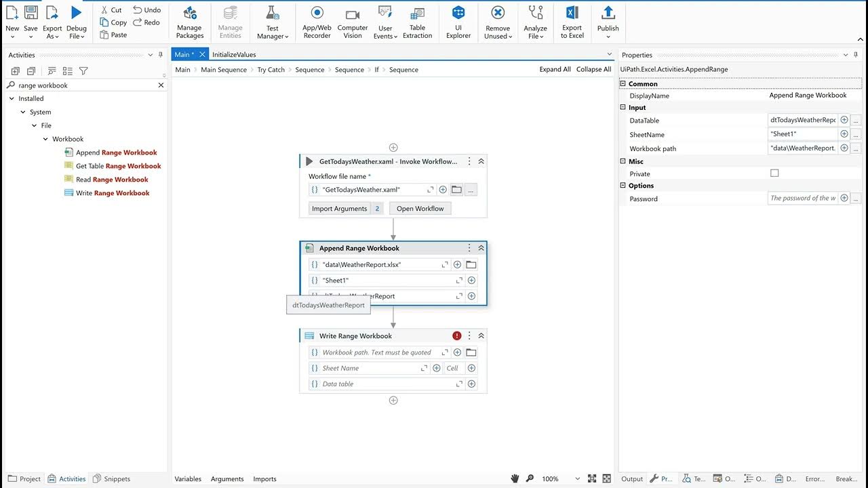Collapse the System tree node

[x=23, y=113]
